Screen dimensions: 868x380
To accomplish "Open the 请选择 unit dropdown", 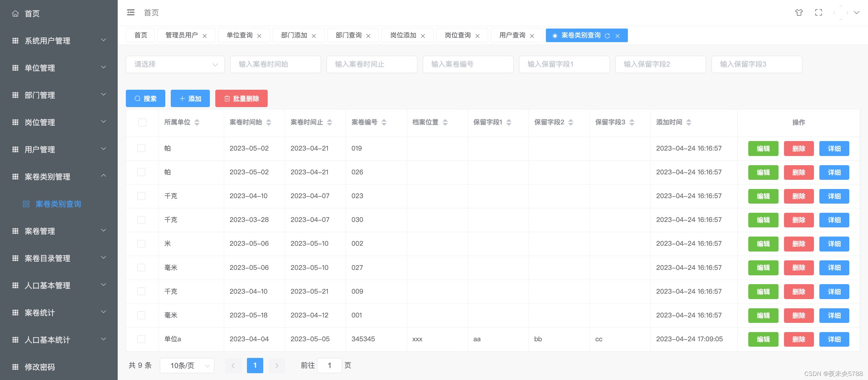I will (175, 64).
